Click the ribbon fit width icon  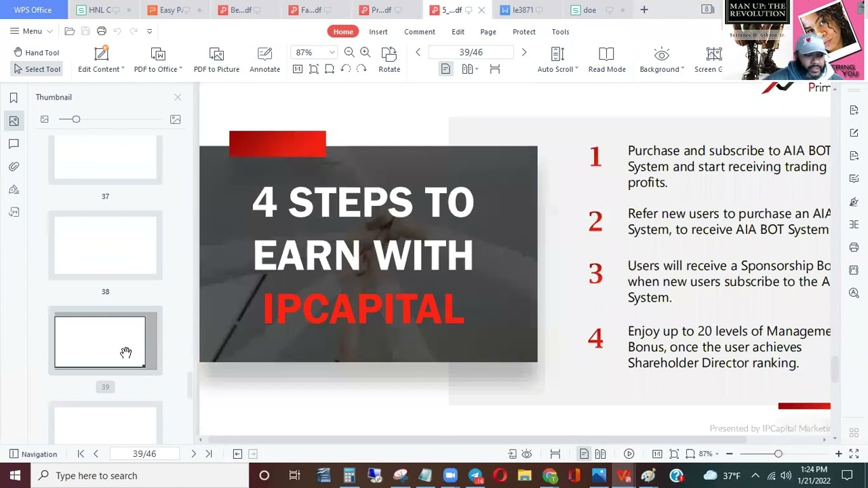(x=330, y=69)
